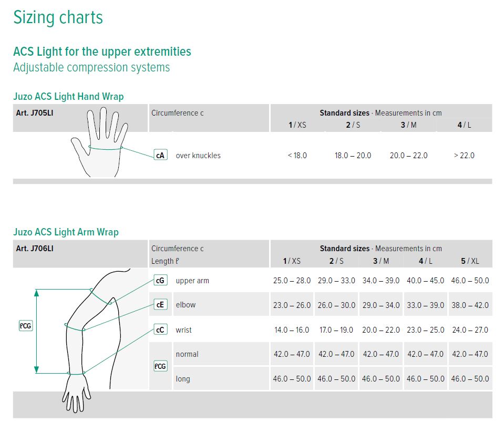Click the normal length value under 5 / XL

click(470, 354)
